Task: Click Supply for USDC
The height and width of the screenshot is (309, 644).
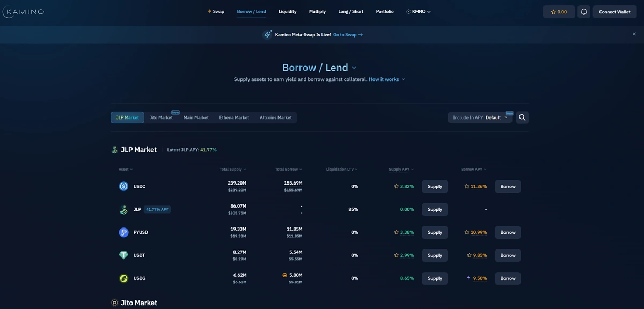Action: [x=435, y=186]
